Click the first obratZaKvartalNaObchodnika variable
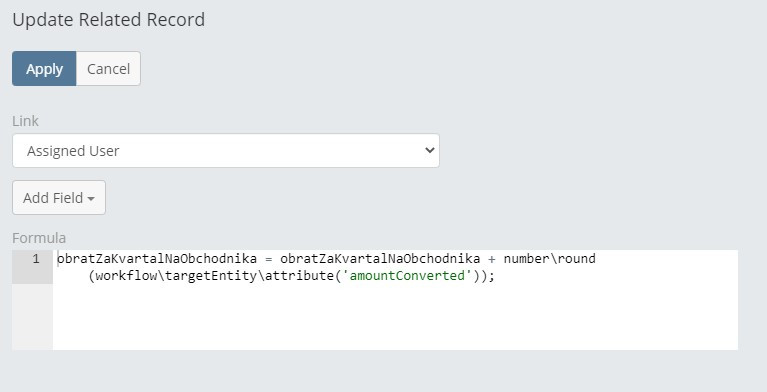Screen dimensions: 767x392 tap(157, 258)
